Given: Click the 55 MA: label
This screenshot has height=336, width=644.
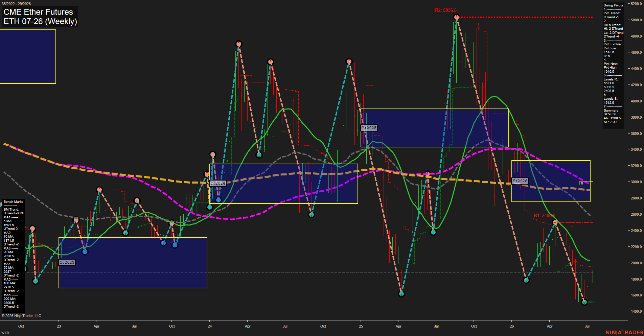Looking at the screenshot, I should 9,268.
